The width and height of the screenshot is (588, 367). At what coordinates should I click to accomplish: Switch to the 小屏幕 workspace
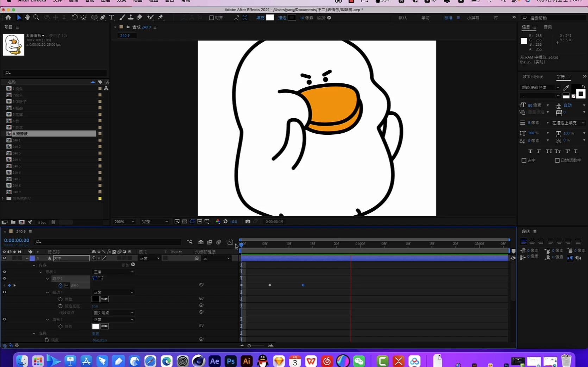pos(473,18)
